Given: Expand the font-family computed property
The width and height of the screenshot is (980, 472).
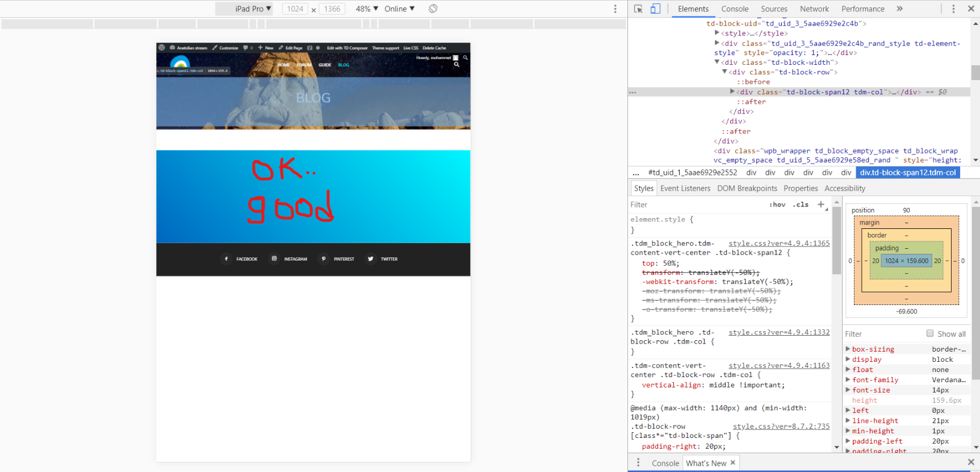Looking at the screenshot, I should [848, 380].
